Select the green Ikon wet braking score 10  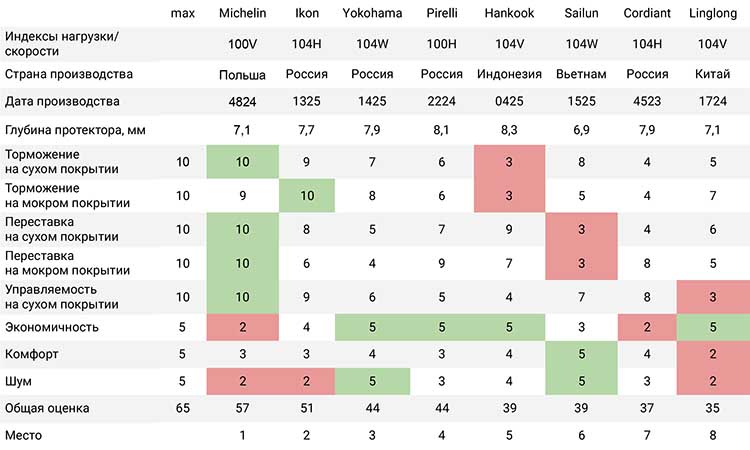307,196
